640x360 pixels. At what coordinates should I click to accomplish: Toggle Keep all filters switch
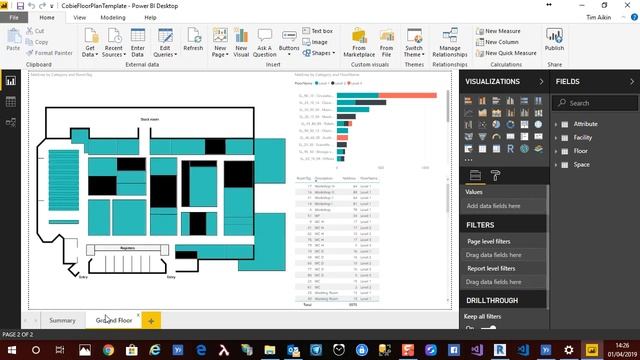tap(488, 327)
